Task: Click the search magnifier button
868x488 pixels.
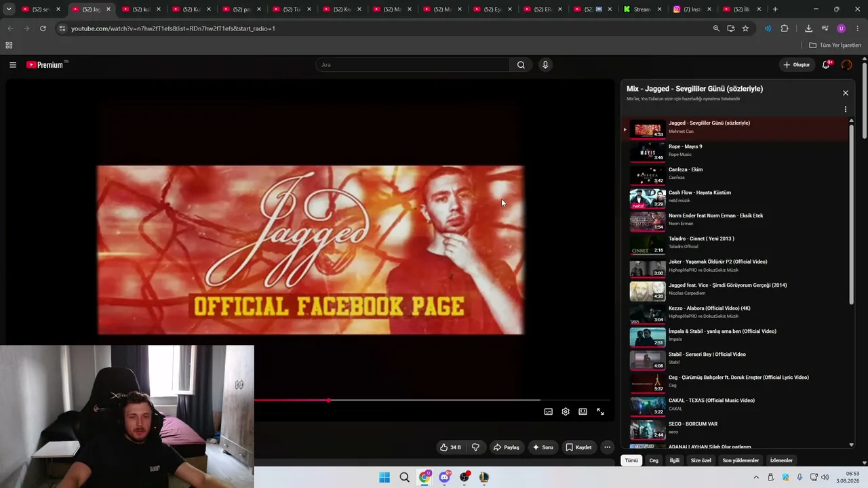Action: [521, 65]
